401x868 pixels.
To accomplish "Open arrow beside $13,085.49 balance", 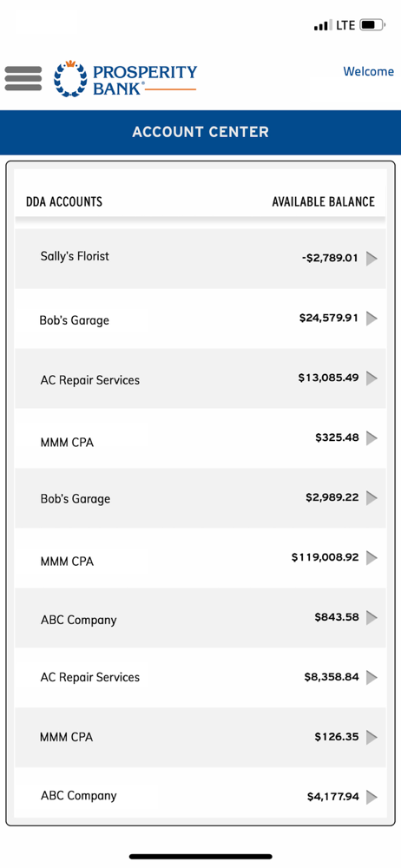I will 372,378.
